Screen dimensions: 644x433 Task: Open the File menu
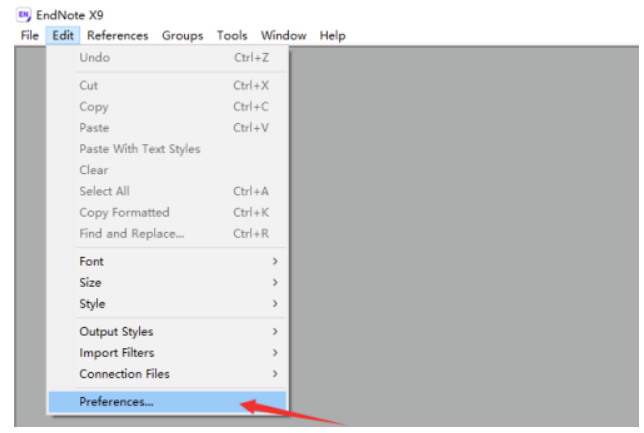[x=30, y=36]
